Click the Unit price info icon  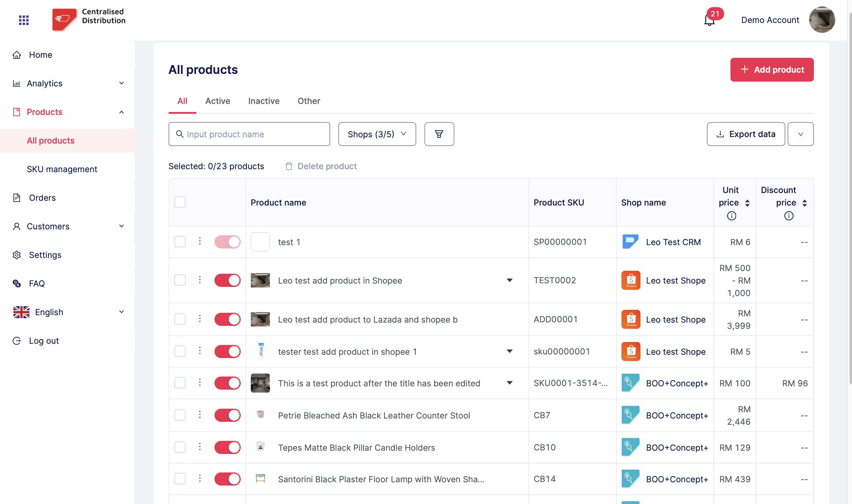(731, 216)
